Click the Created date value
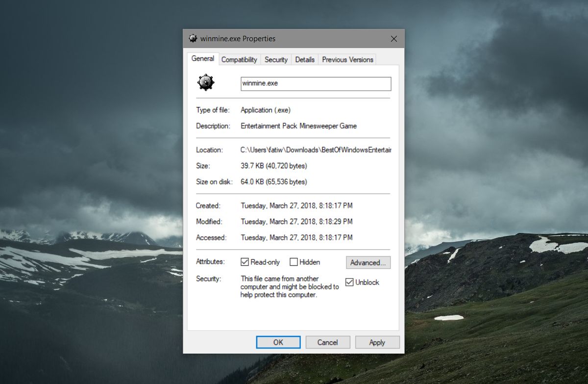 [296, 205]
